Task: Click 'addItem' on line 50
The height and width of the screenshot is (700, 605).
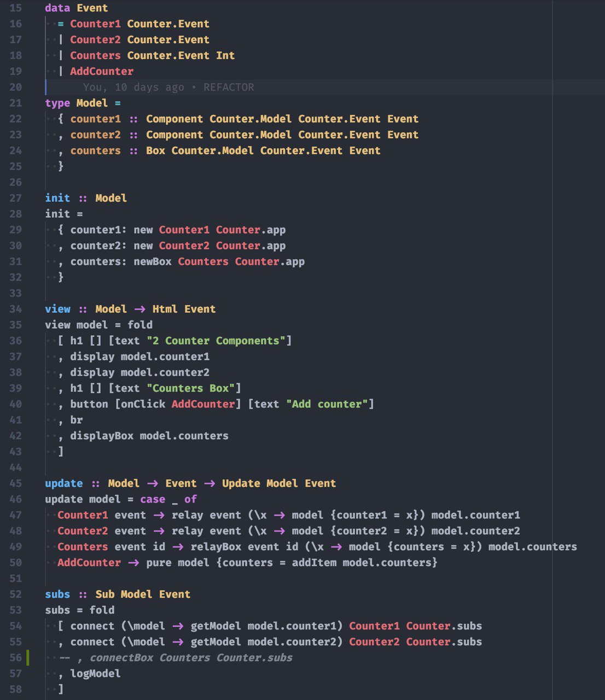Action: coord(314,563)
